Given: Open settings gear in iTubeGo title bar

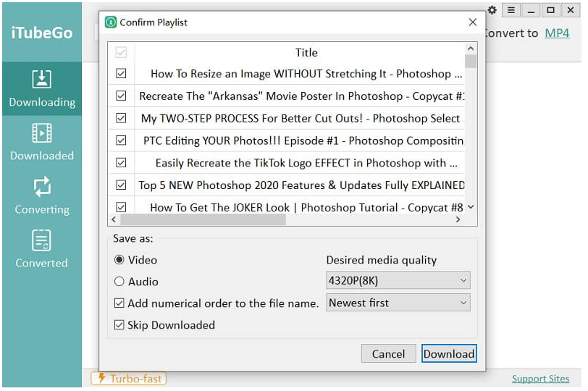Looking at the screenshot, I should coord(492,10).
